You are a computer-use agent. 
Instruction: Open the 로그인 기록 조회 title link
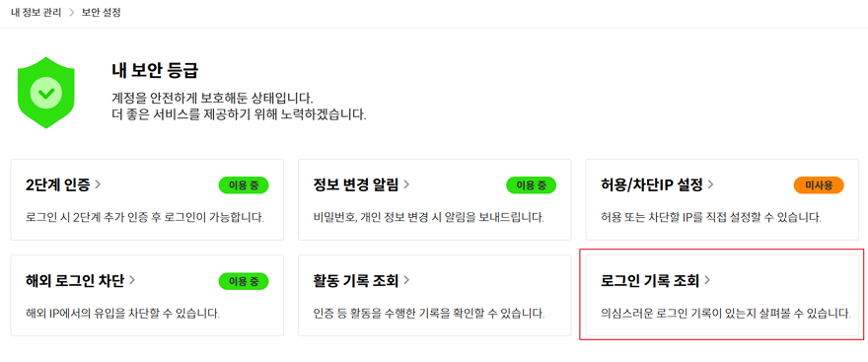click(x=650, y=281)
